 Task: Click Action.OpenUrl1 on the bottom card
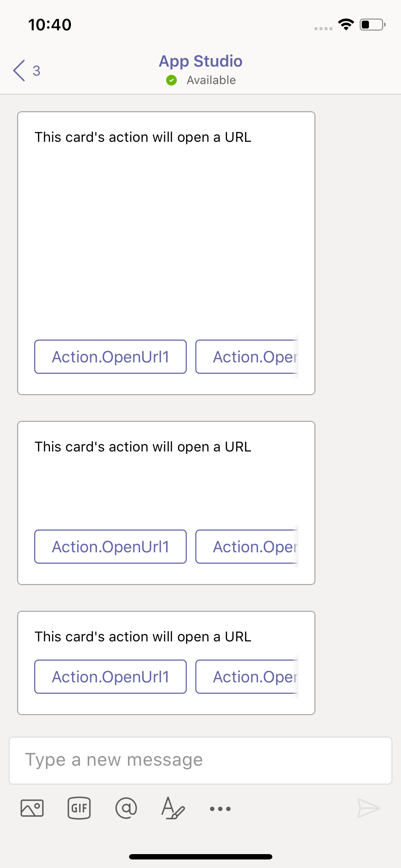[x=110, y=676]
